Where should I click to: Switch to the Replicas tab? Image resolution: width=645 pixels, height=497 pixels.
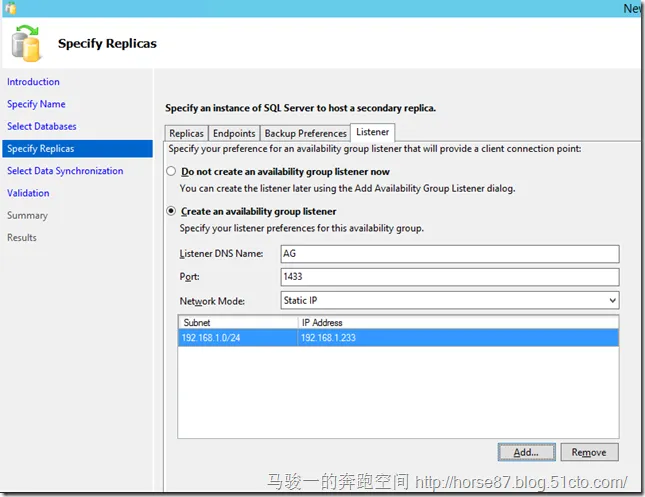pyautogui.click(x=186, y=133)
